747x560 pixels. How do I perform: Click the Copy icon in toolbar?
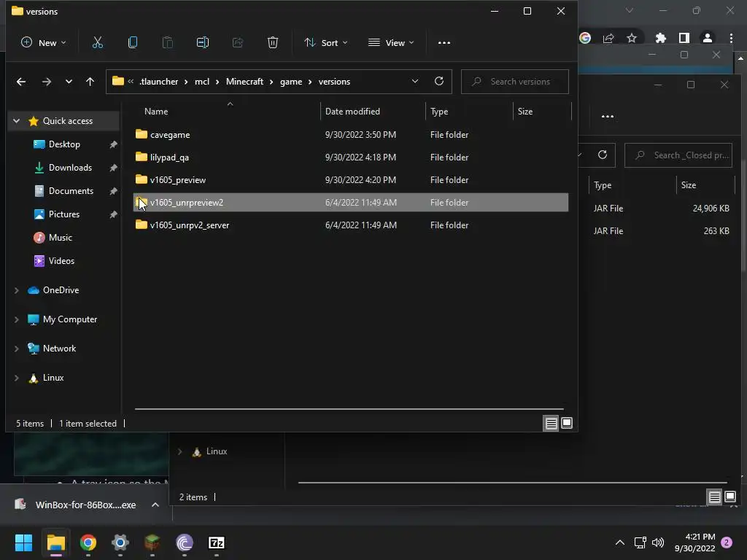[133, 42]
